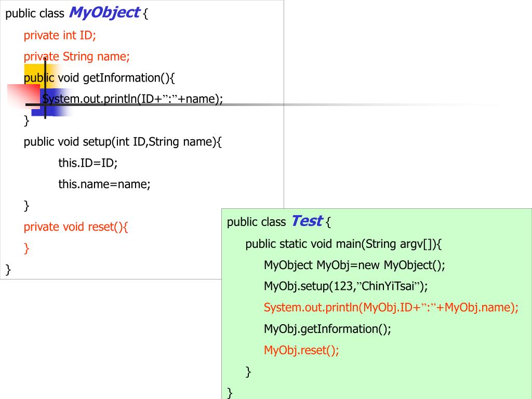
Task: Click the red println MyObj.ID statement
Action: coord(391,308)
